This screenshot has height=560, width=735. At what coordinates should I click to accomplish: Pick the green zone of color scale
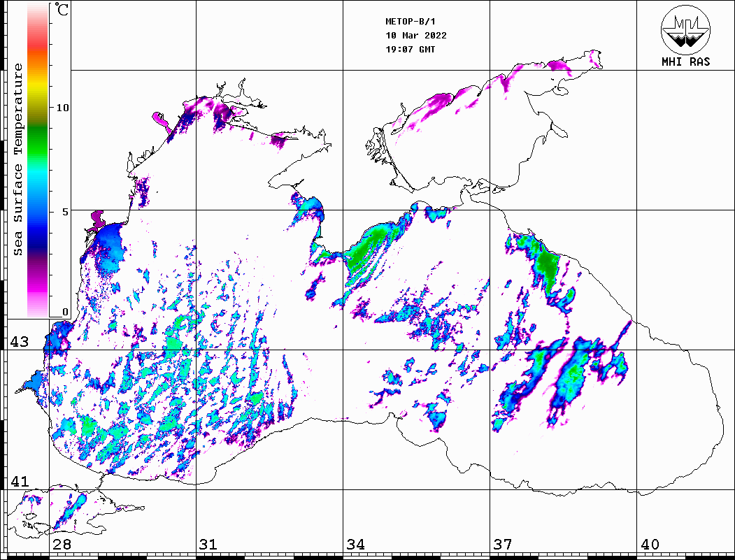click(38, 141)
